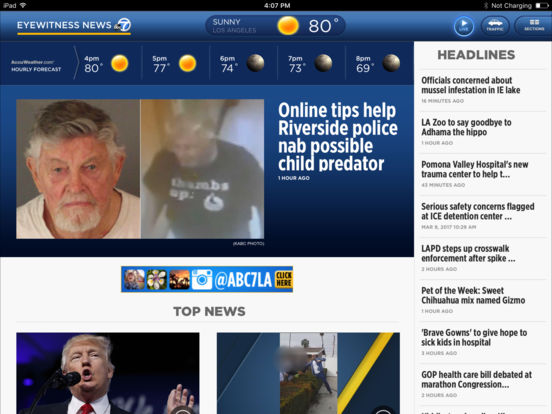Screen dimensions: 552x414
Task: Tap the Live stream play button
Action: coord(463,26)
